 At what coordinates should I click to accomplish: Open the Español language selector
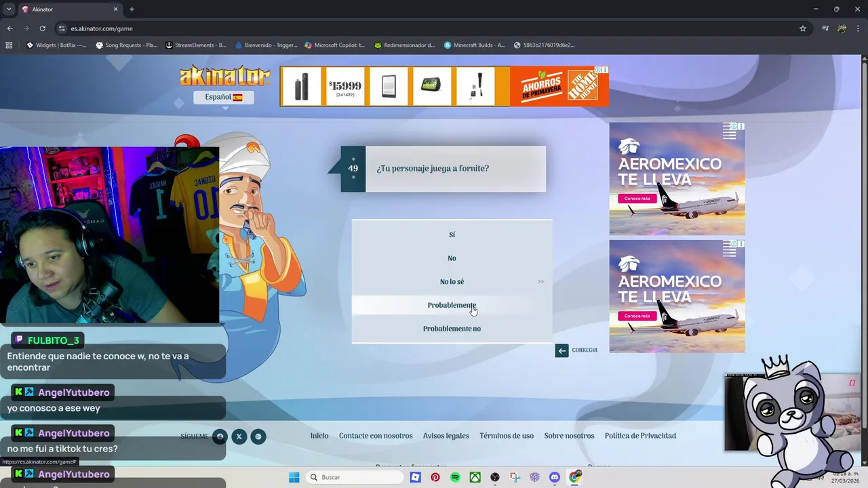(x=224, y=97)
